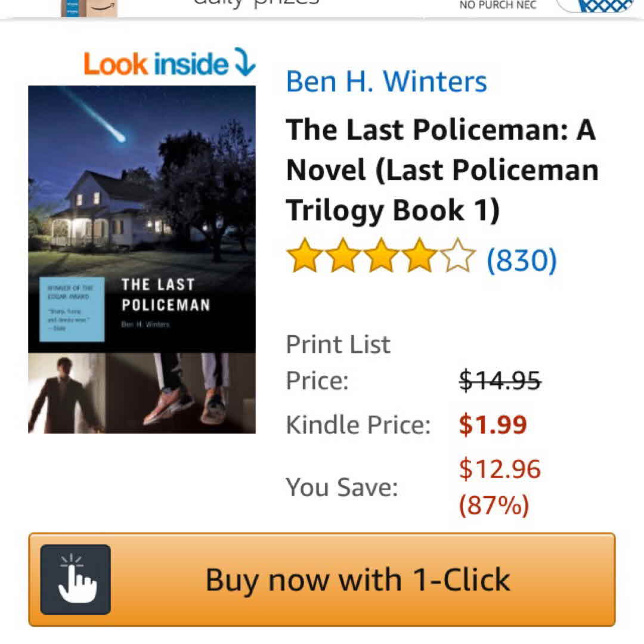Click the Amazon box icon in banner

pos(89,8)
